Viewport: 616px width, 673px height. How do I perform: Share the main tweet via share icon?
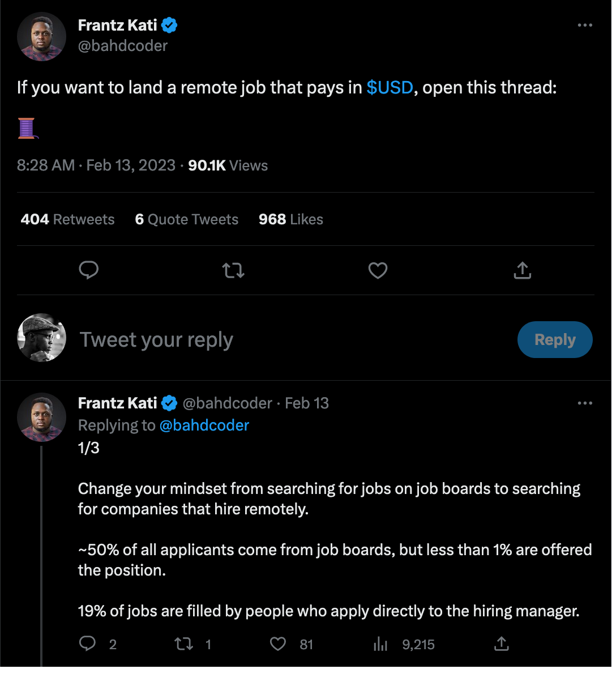point(522,271)
